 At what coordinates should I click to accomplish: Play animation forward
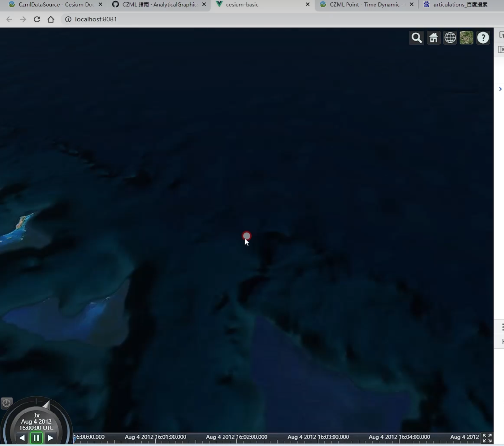tap(50, 438)
